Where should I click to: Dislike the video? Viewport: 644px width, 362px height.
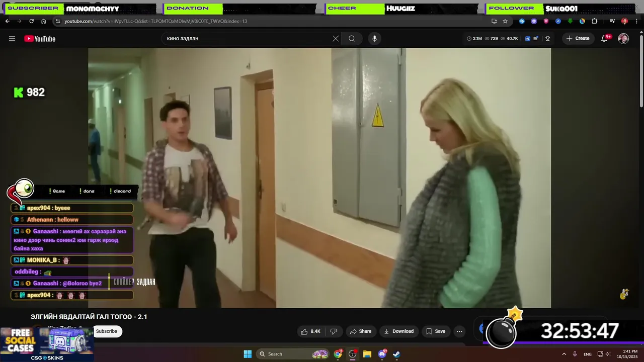click(x=333, y=331)
